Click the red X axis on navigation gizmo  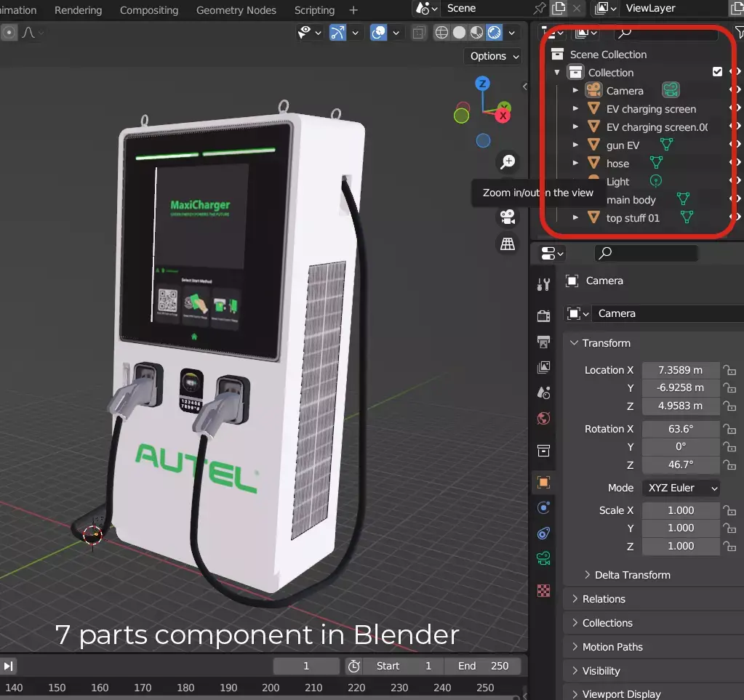click(503, 116)
